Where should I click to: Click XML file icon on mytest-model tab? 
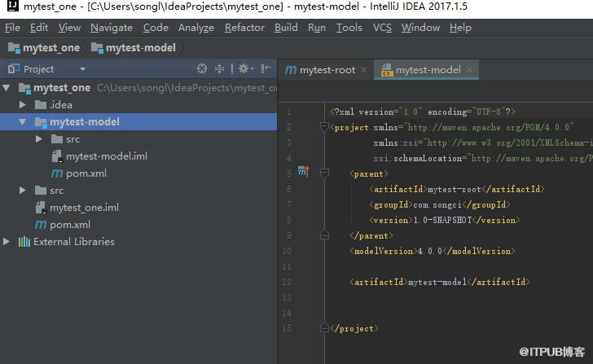pyautogui.click(x=386, y=70)
